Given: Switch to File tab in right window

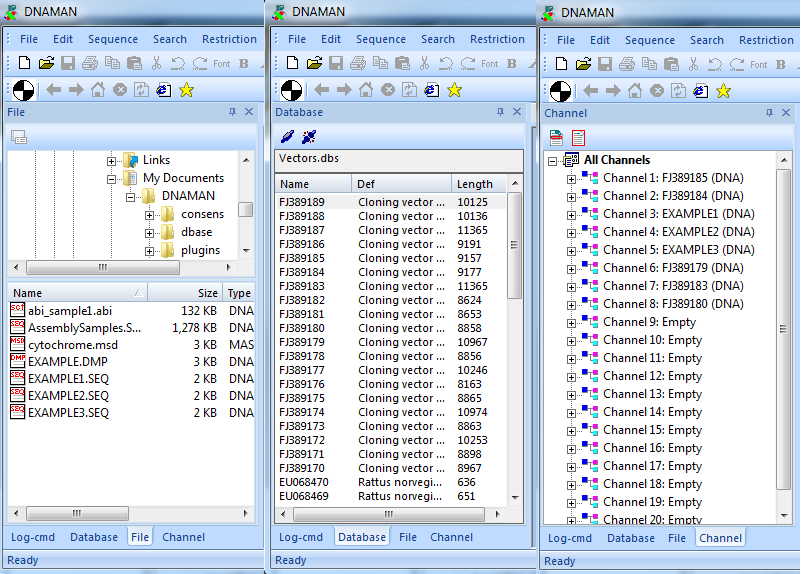Looking at the screenshot, I should pyautogui.click(x=677, y=538).
